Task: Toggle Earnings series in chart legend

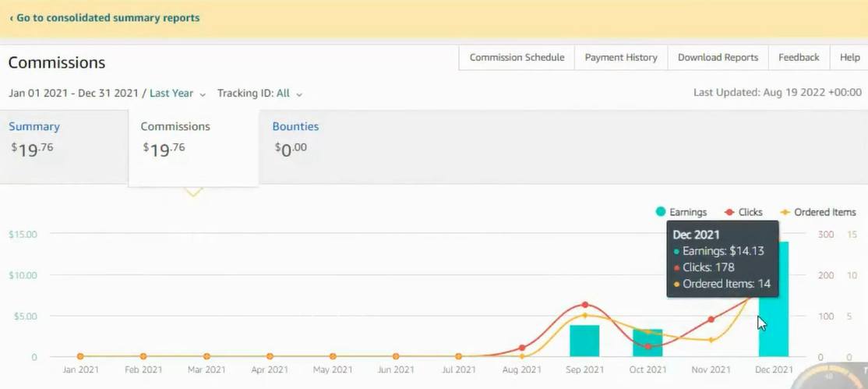Action: click(681, 212)
